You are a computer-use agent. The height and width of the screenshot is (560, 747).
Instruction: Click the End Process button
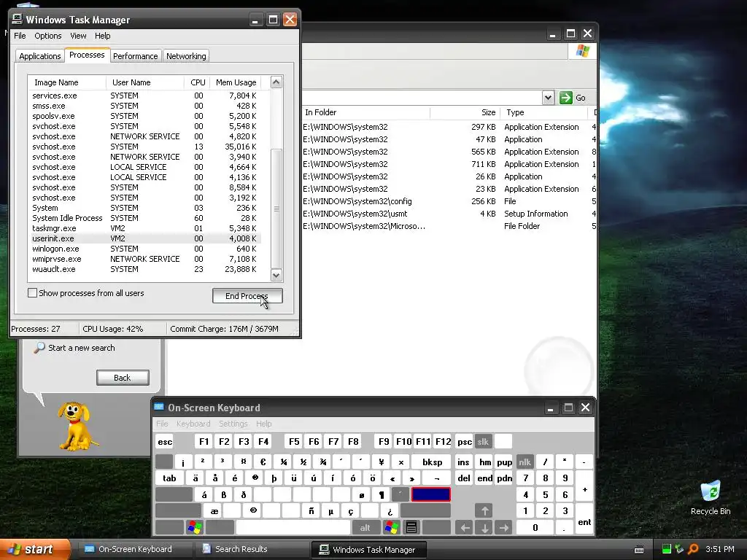click(247, 296)
